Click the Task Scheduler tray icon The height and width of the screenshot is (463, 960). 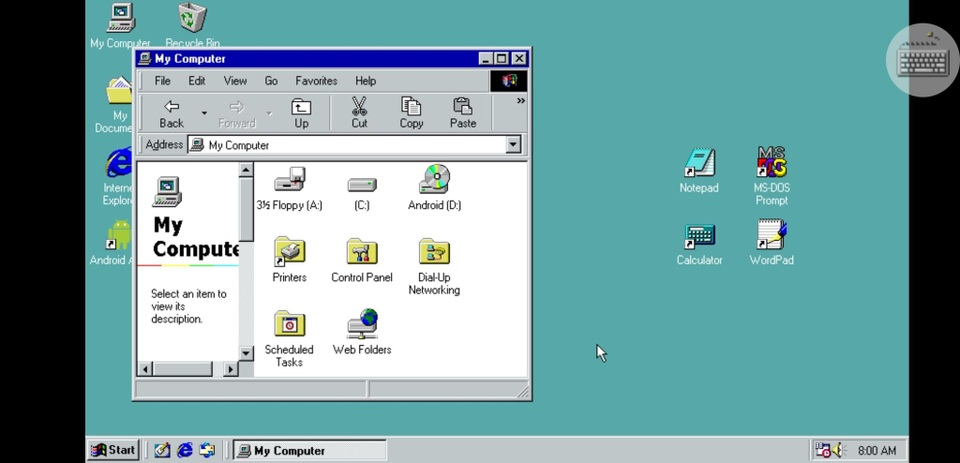click(x=823, y=450)
